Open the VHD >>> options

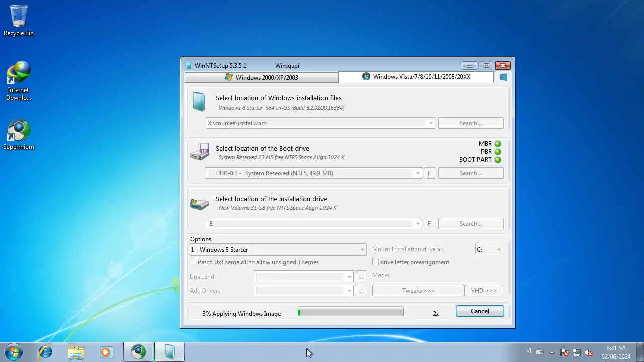[x=484, y=291]
